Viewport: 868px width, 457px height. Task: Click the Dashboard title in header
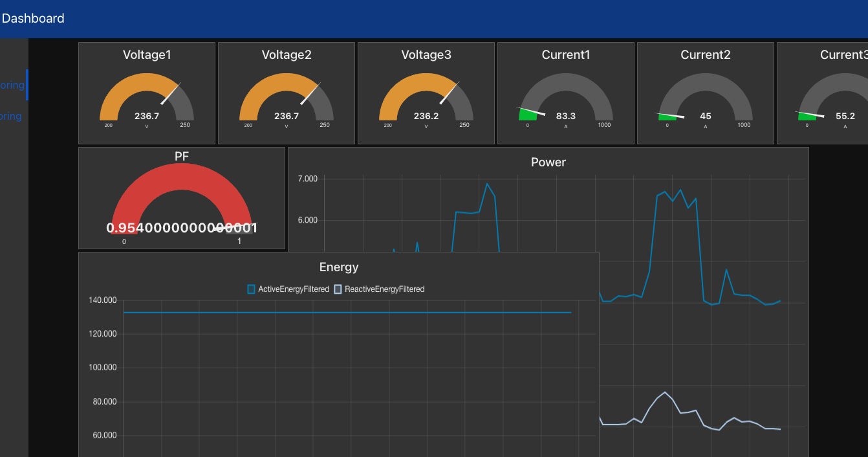click(33, 19)
